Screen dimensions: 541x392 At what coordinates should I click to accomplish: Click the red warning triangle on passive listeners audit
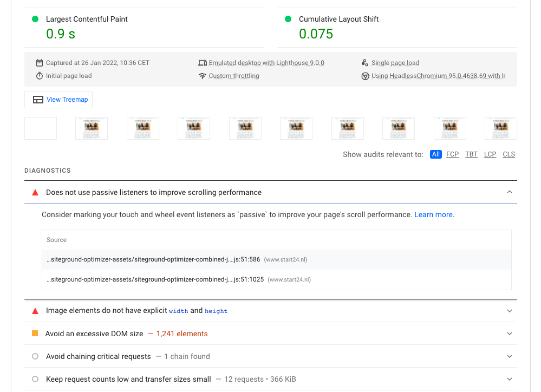(35, 192)
